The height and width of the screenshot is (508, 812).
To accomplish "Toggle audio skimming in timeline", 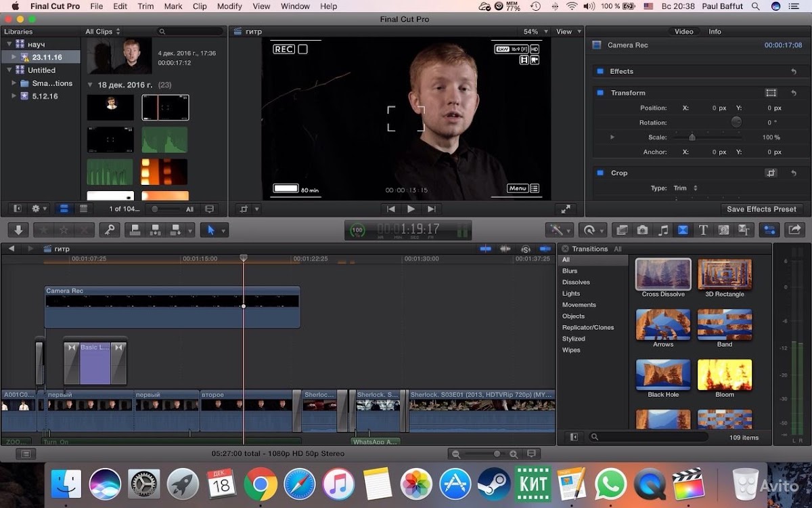I will (x=505, y=249).
